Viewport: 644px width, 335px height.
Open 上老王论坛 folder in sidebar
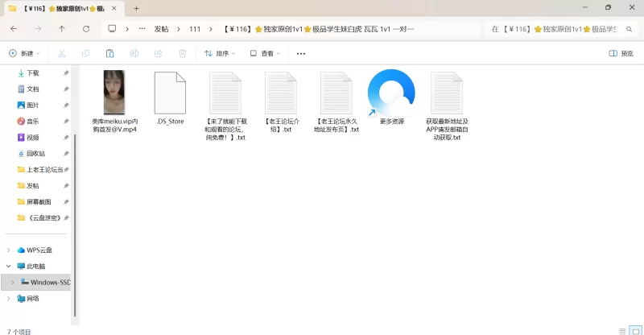(40, 169)
